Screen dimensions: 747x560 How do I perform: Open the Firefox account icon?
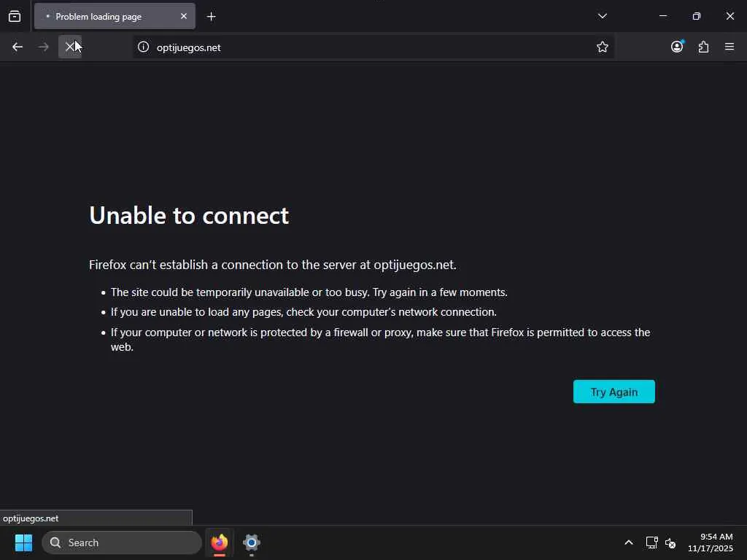click(x=677, y=47)
